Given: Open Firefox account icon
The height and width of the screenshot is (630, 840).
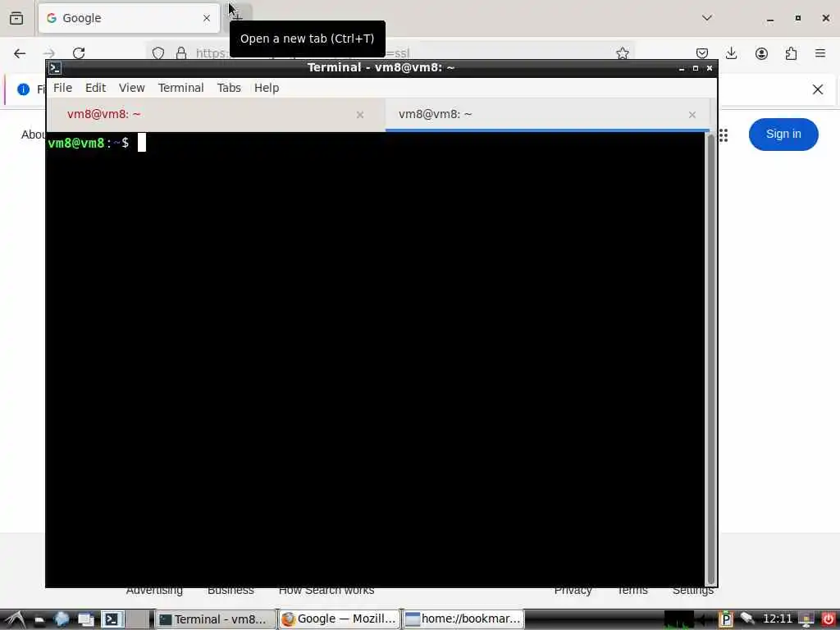Looking at the screenshot, I should click(x=761, y=53).
